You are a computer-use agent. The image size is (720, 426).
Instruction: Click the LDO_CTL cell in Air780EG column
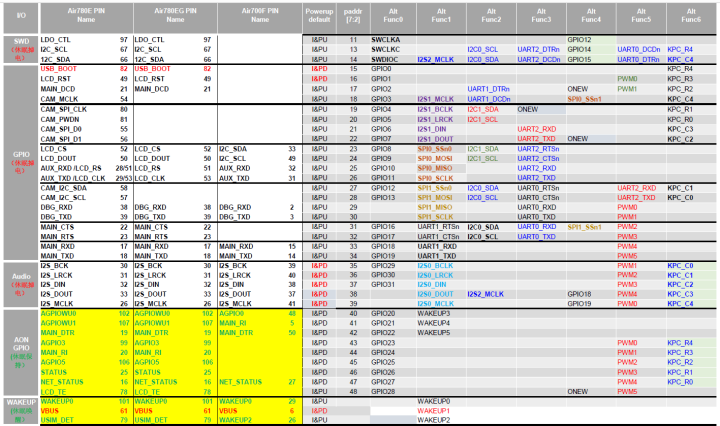point(149,40)
